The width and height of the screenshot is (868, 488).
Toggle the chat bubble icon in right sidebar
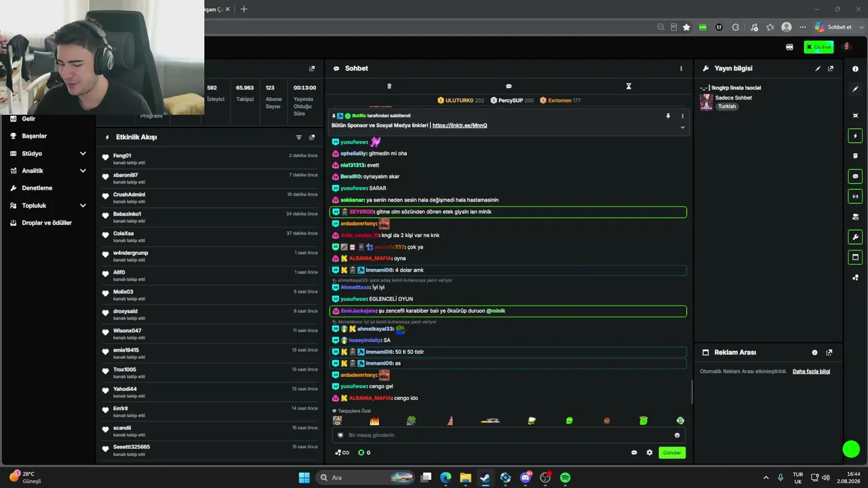(x=855, y=176)
